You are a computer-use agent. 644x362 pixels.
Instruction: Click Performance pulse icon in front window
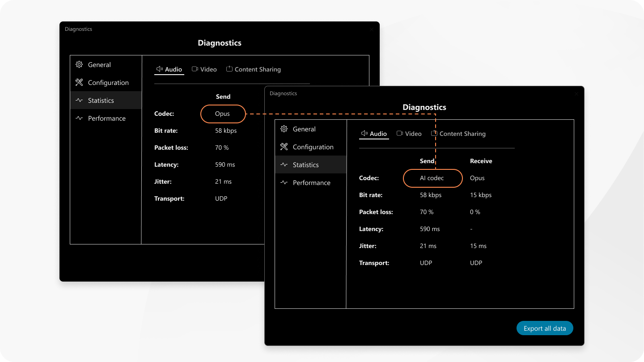point(284,183)
